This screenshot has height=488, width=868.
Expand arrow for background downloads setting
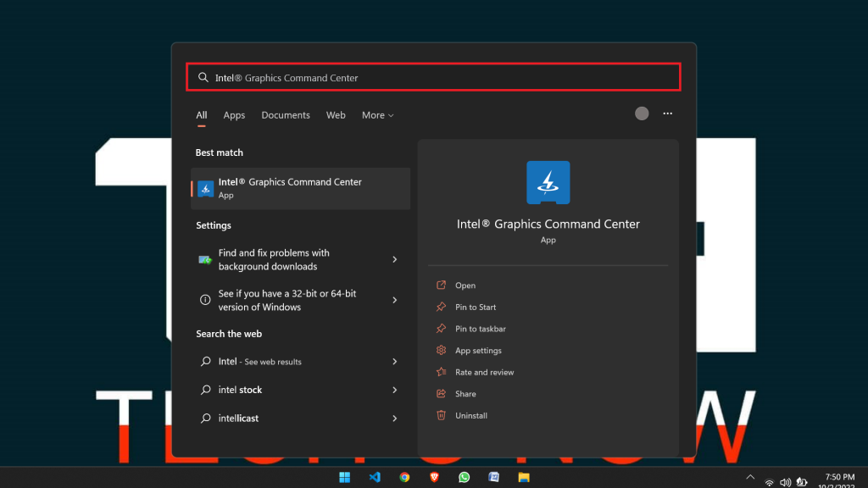(395, 259)
